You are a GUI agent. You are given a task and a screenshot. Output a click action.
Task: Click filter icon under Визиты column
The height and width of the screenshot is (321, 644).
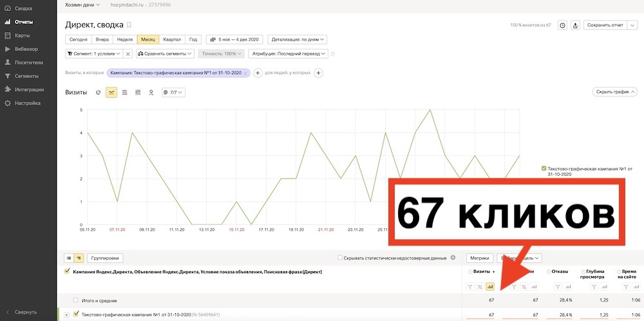click(471, 287)
